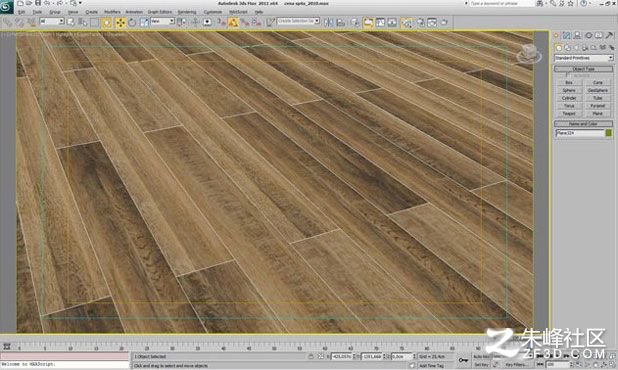Select the Select and Move tool
Image resolution: width=618 pixels, height=370 pixels.
pos(120,22)
